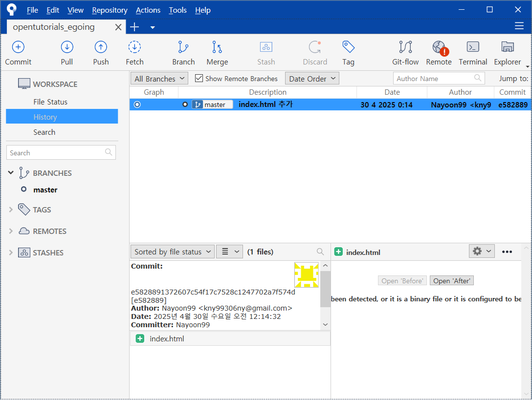Image resolution: width=532 pixels, height=400 pixels.
Task: Click the search icon in Author Name field
Action: pos(478,78)
